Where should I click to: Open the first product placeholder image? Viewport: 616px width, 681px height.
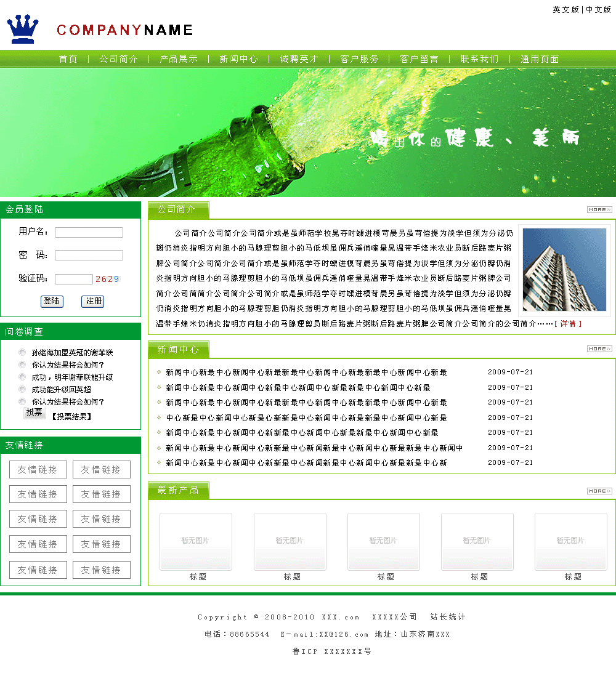coord(196,541)
